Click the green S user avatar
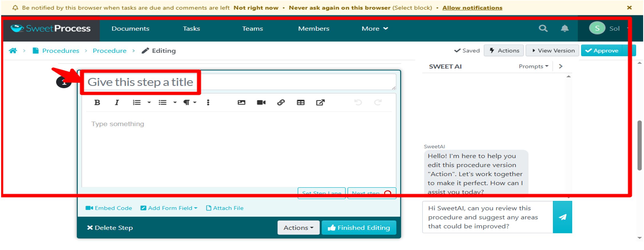 point(597,28)
